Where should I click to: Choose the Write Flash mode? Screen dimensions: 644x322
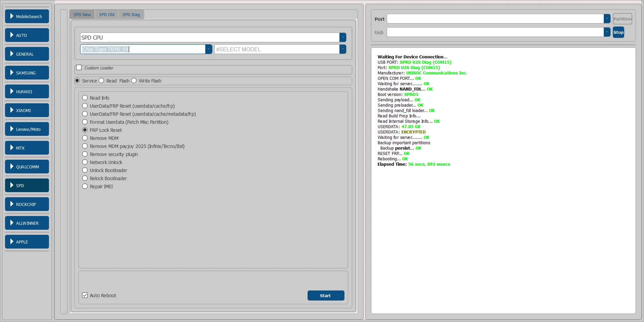[x=134, y=81]
